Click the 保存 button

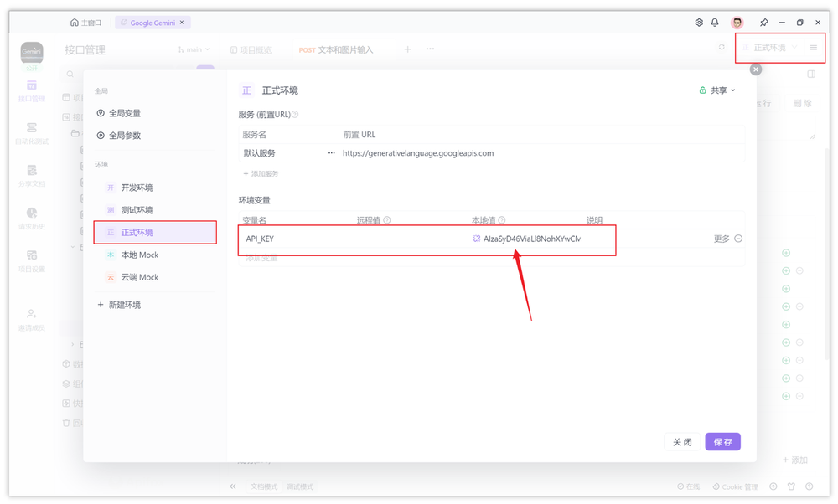722,441
